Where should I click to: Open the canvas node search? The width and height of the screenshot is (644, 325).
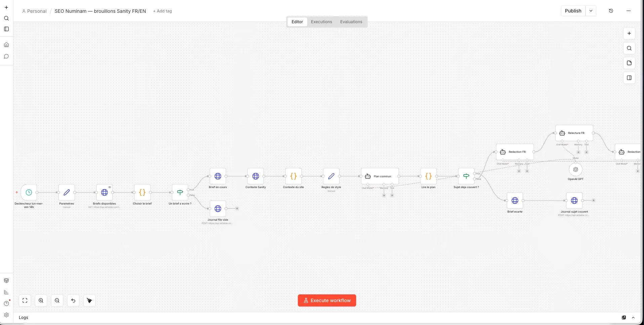tap(629, 48)
